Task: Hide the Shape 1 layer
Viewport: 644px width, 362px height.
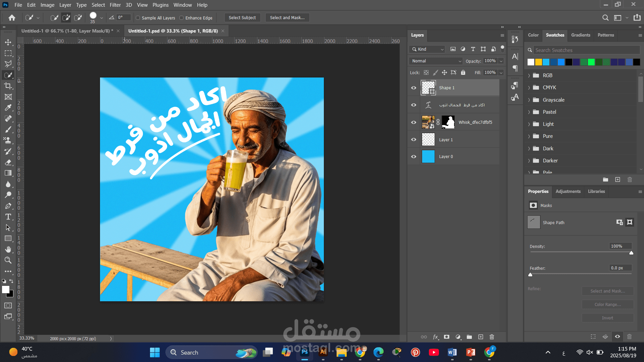Action: pos(413,88)
